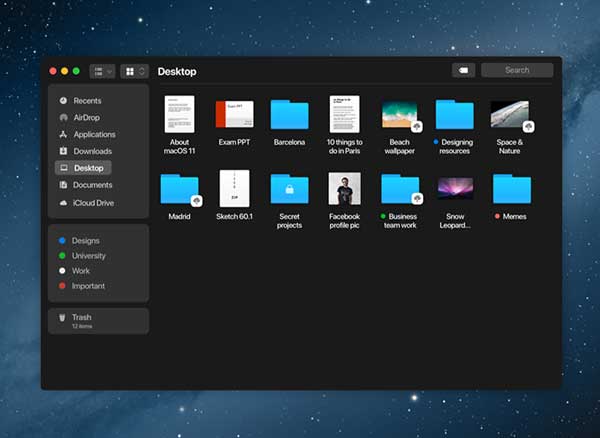Click the "Exam PPT" file name
The width and height of the screenshot is (600, 438).
(234, 142)
